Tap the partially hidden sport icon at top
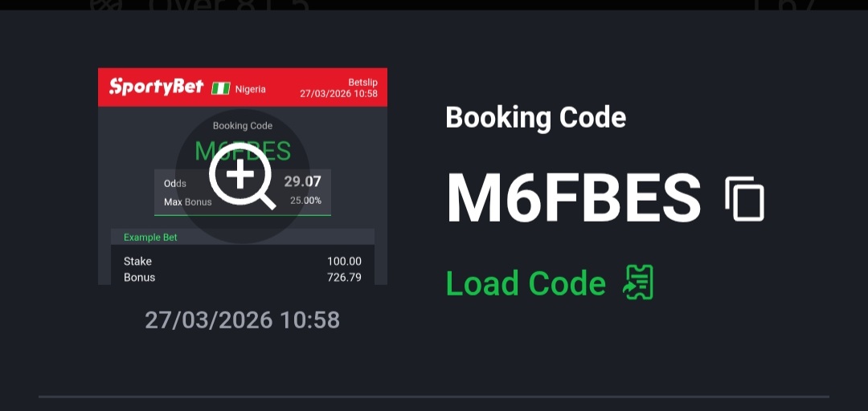This screenshot has width=868, height=411. 108,5
